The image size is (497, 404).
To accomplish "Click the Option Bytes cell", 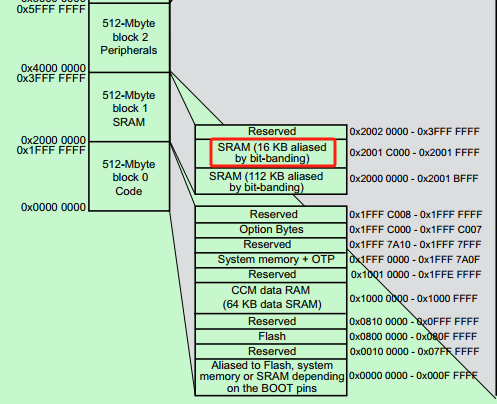I will pyautogui.click(x=271, y=230).
